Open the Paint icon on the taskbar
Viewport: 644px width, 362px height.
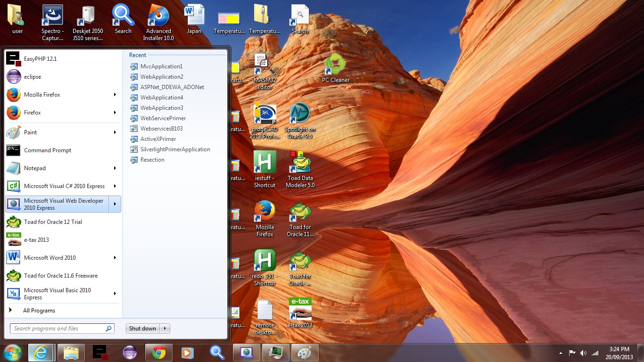[305, 353]
